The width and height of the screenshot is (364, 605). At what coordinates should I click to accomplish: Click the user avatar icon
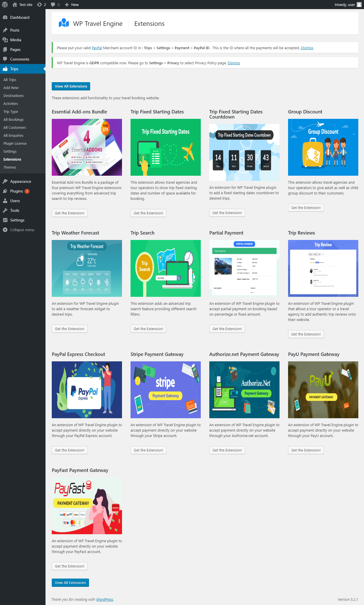click(x=359, y=5)
